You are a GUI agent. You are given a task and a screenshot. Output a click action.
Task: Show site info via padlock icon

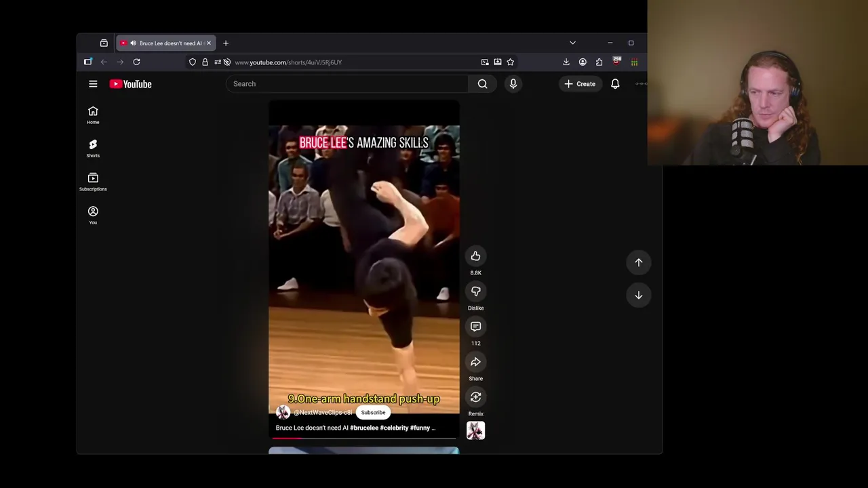click(x=205, y=62)
